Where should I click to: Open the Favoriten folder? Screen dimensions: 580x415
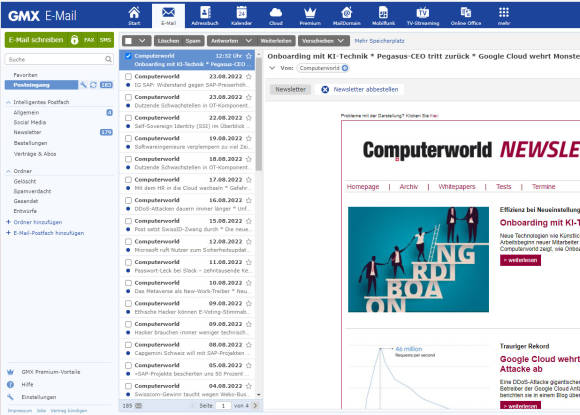click(x=25, y=75)
